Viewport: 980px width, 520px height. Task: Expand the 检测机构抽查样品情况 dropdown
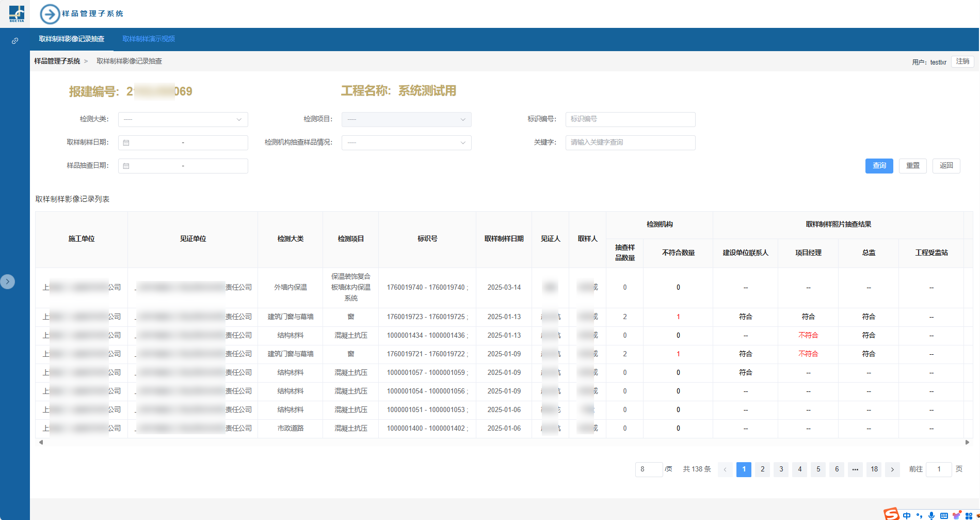[406, 143]
